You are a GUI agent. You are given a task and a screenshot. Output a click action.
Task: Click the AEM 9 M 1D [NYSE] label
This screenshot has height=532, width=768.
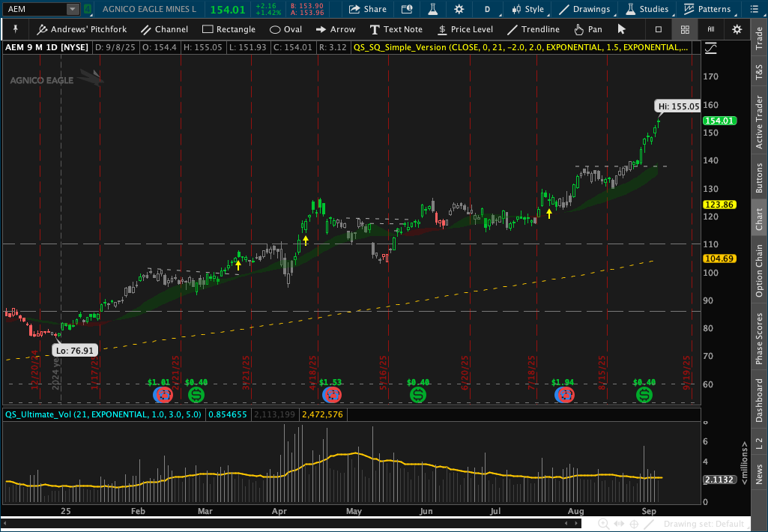pos(47,47)
